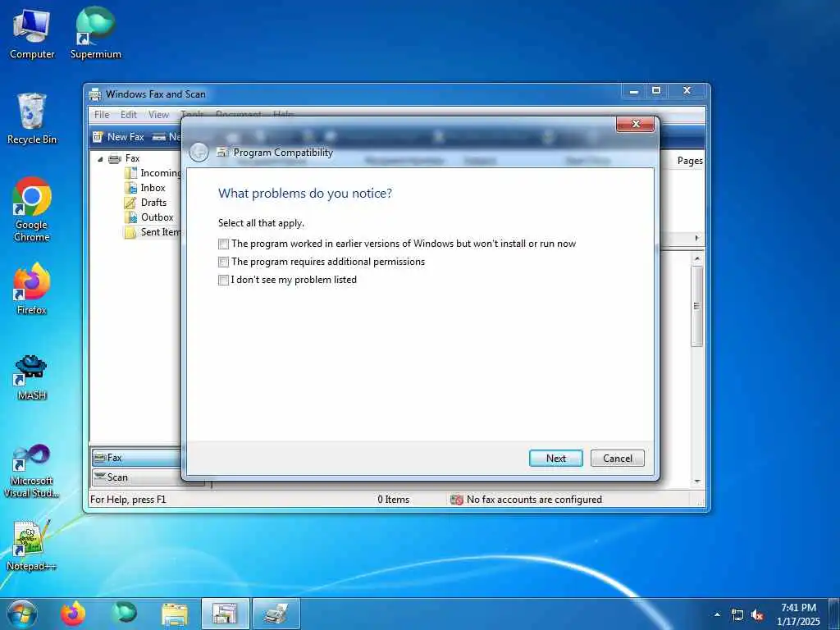
Task: Click New Fax toolbar button
Action: tap(118, 137)
